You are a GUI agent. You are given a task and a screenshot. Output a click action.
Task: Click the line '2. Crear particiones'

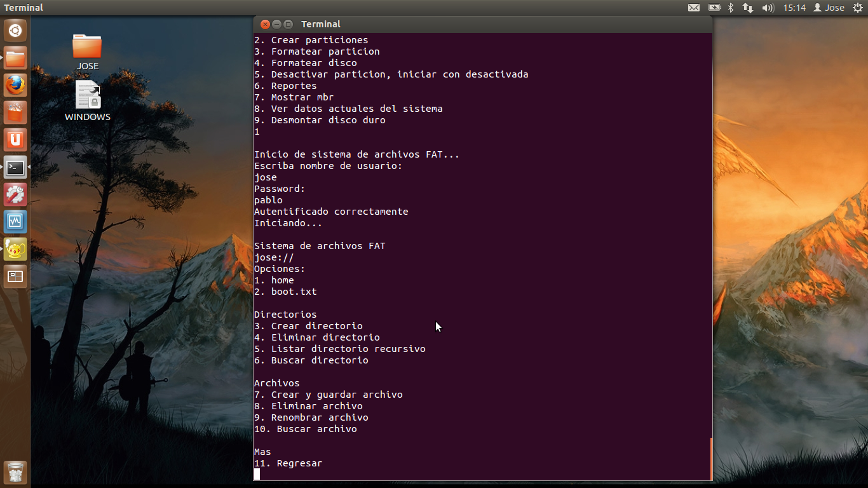click(311, 40)
